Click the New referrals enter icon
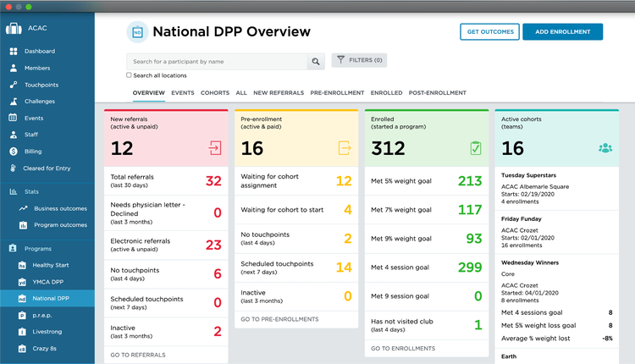Viewport: 635px width, 364px height. (213, 148)
